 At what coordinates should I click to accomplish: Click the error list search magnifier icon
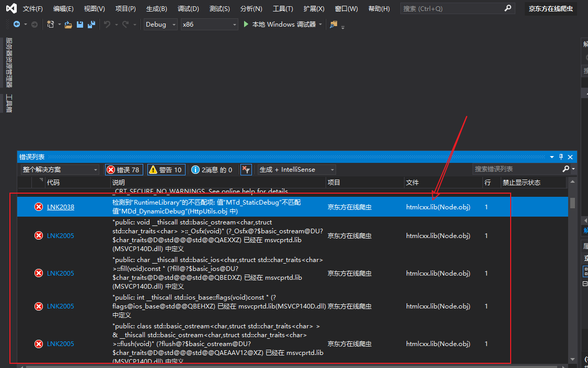pos(566,169)
